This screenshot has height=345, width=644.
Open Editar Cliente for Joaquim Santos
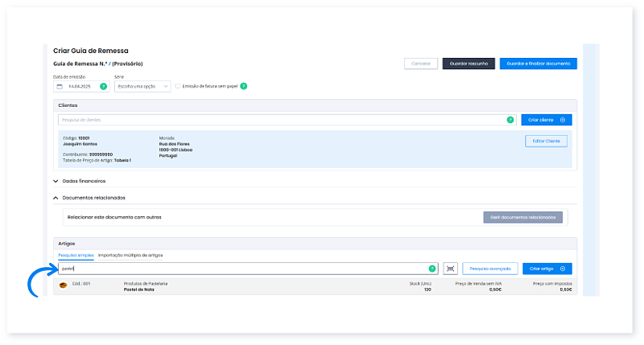(x=546, y=141)
